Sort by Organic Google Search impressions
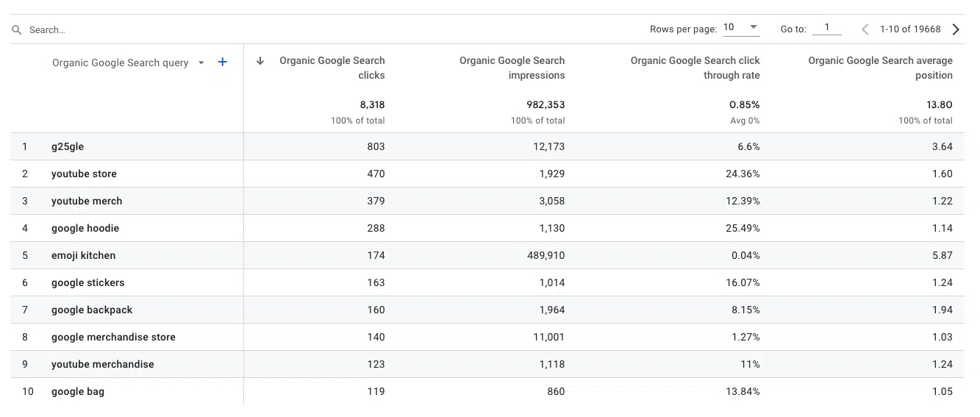The image size is (980, 417). [512, 68]
